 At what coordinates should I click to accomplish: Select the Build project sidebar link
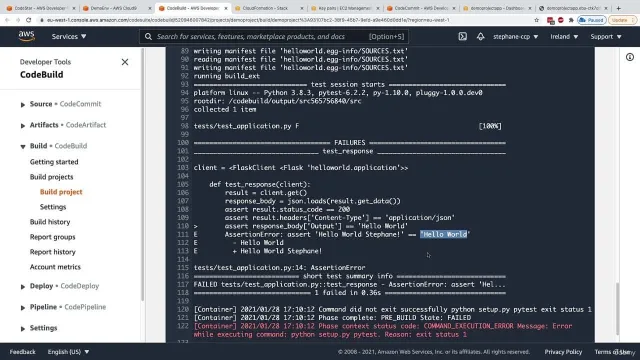coord(61,192)
